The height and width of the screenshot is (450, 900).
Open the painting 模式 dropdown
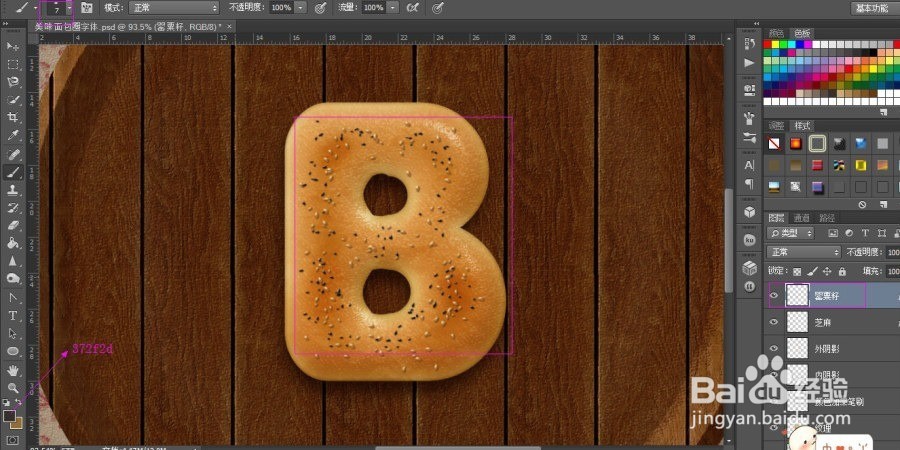tap(174, 8)
